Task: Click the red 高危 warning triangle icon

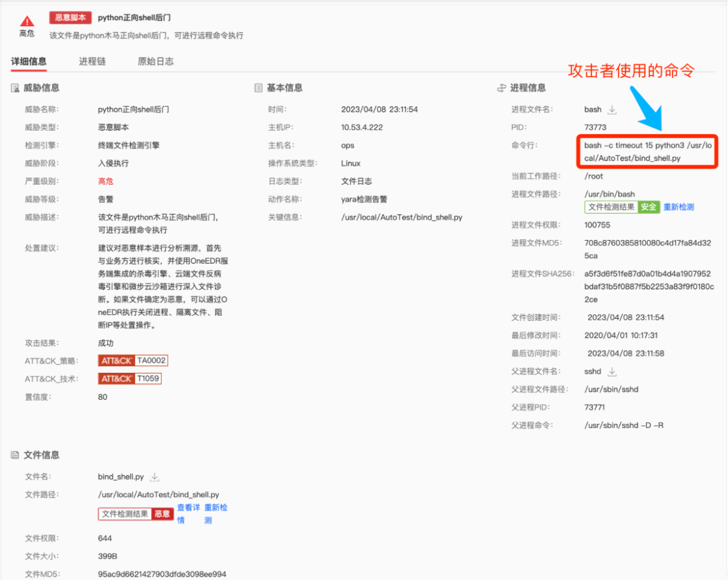Action: tap(27, 21)
